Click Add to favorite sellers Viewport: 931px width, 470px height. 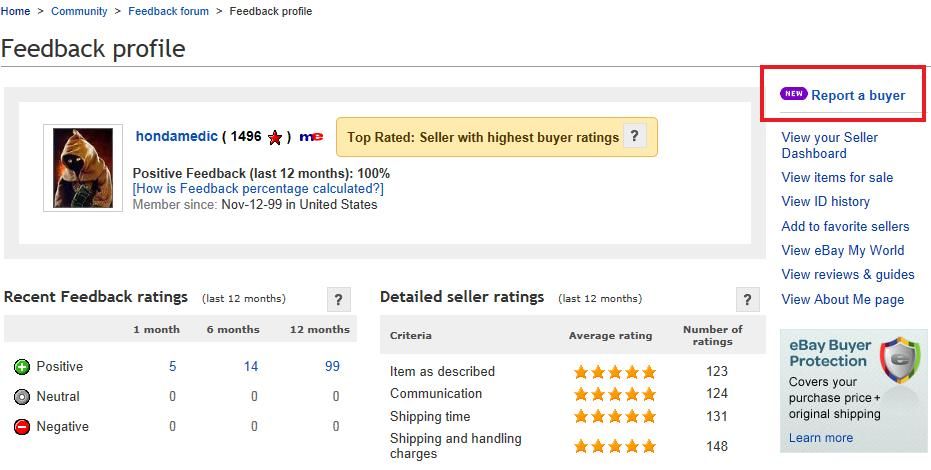pos(845,227)
